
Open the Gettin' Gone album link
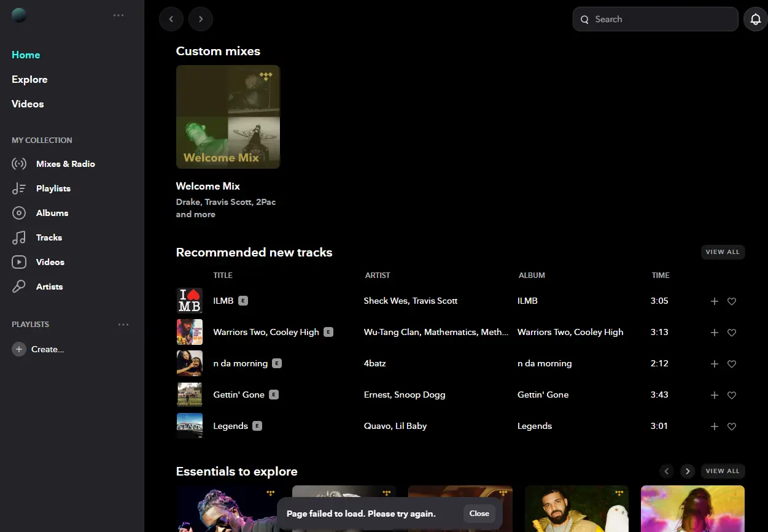click(543, 395)
